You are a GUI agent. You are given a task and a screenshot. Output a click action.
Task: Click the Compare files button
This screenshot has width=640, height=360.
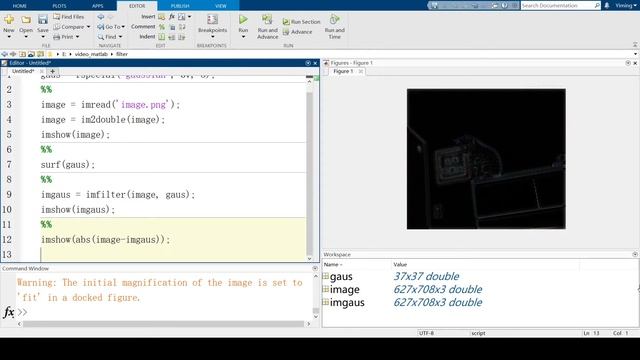click(x=69, y=27)
